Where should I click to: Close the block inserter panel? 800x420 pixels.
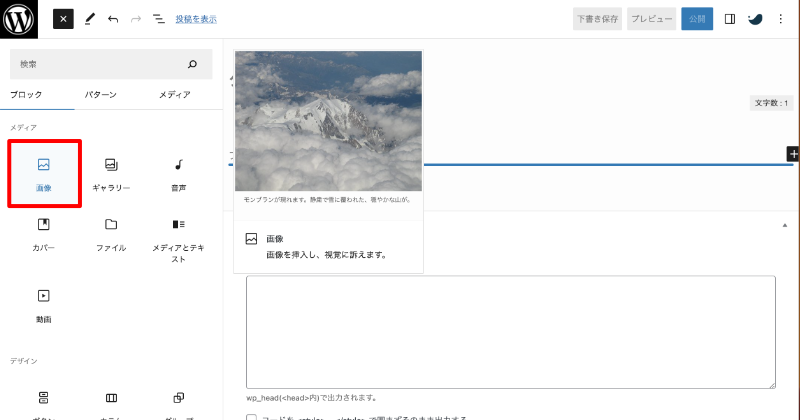coord(63,19)
